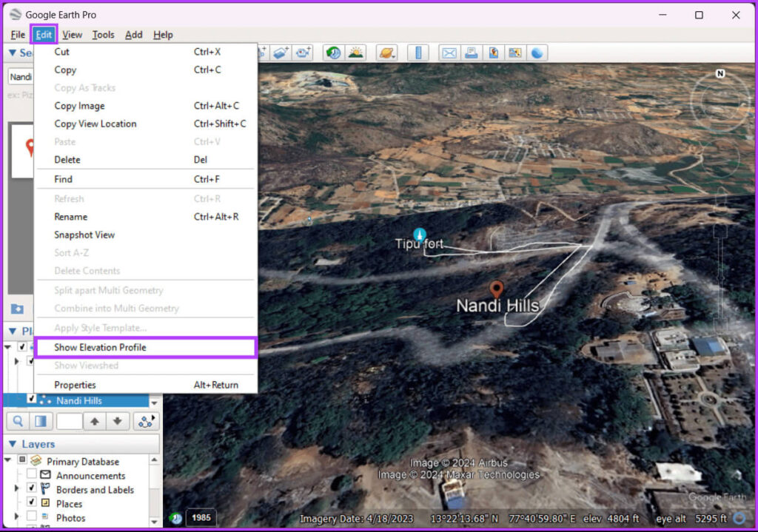Open the historical imagery clock tool
This screenshot has height=532, width=758.
(332, 52)
